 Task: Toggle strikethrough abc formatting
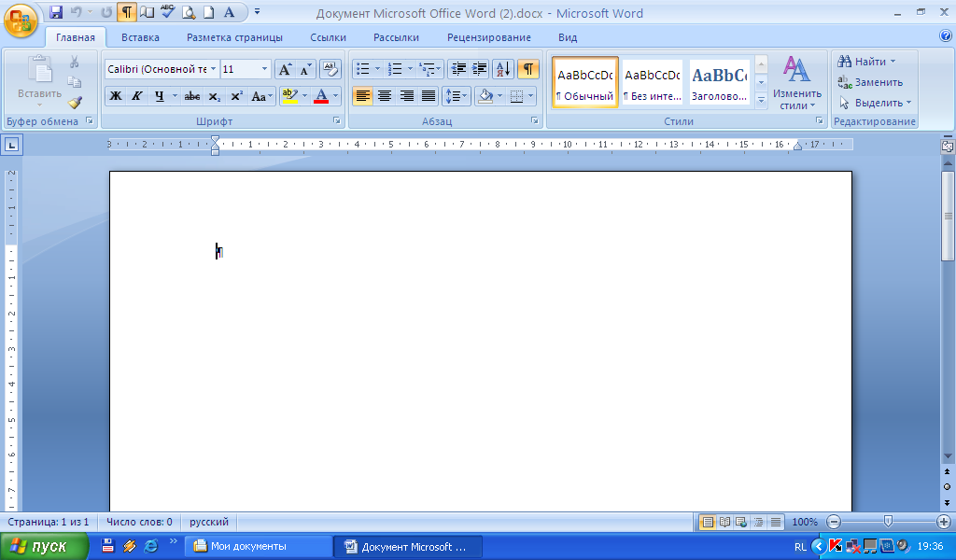[192, 96]
